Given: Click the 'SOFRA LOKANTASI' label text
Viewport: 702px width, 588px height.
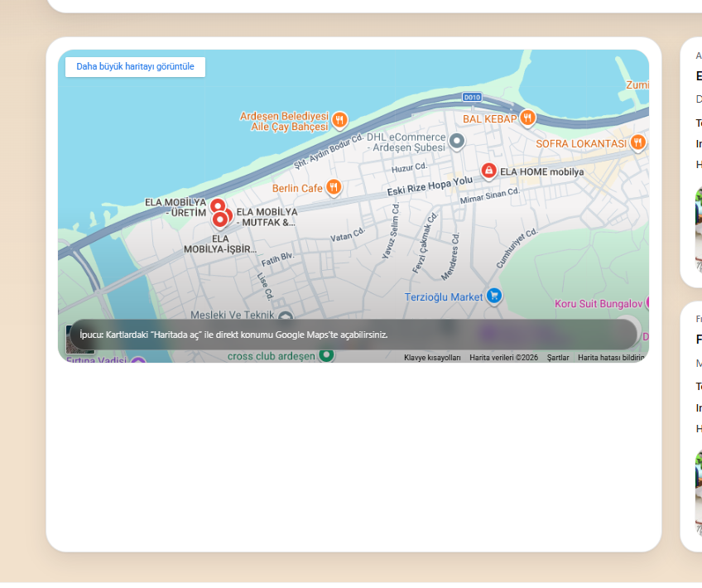Looking at the screenshot, I should 581,144.
